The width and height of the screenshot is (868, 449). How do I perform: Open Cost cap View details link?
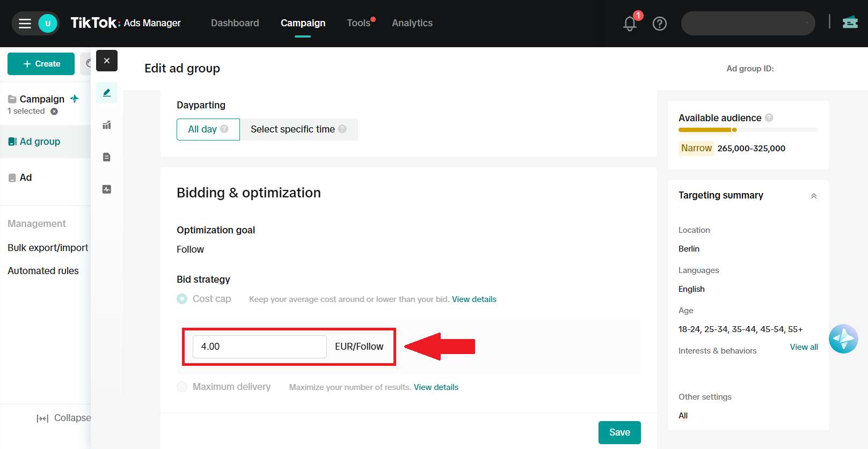(474, 299)
